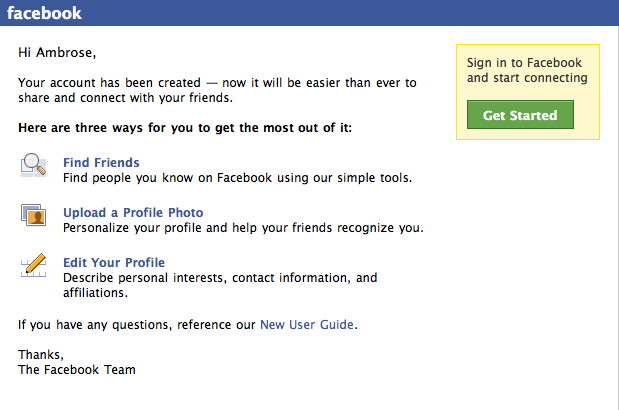Open the Find Friends link
Screen dimensions: 619x410
tap(101, 163)
